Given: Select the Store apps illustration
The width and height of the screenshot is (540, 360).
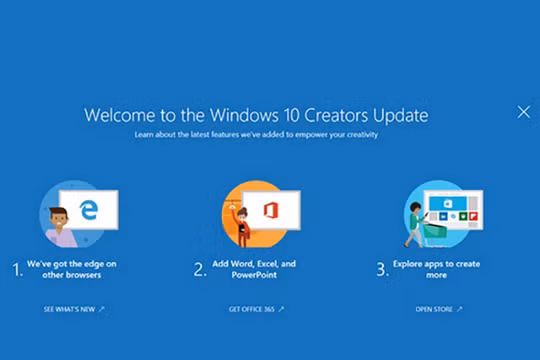Looking at the screenshot, I should click(x=443, y=214).
